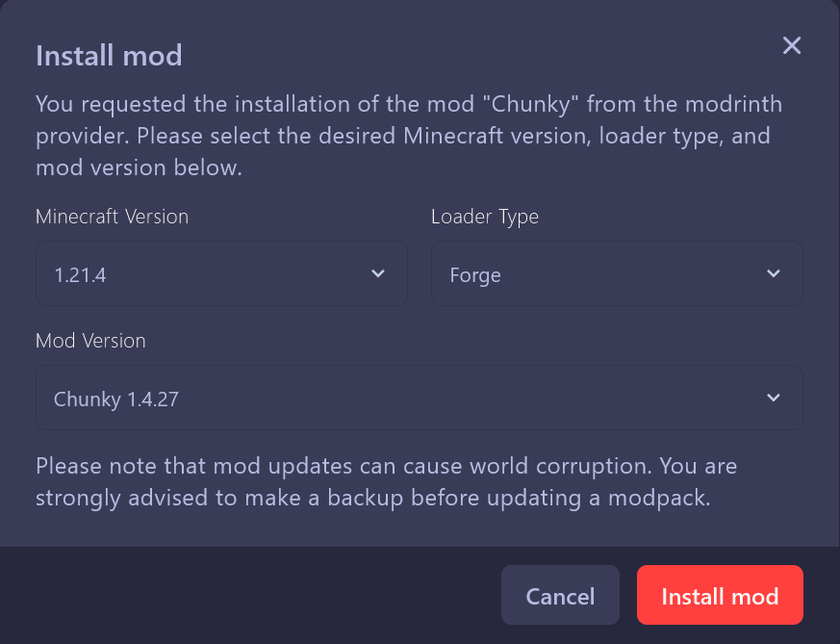
Task: Click the chevron in the Minecraft Version field
Action: (x=378, y=274)
